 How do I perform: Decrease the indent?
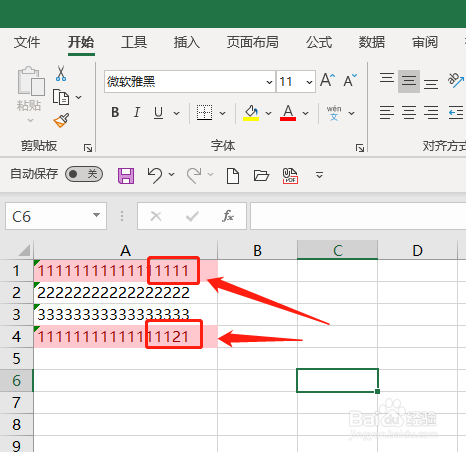click(x=456, y=112)
